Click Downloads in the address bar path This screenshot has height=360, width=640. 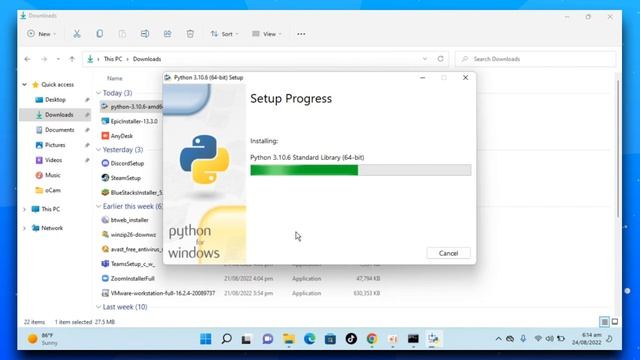pos(147,59)
